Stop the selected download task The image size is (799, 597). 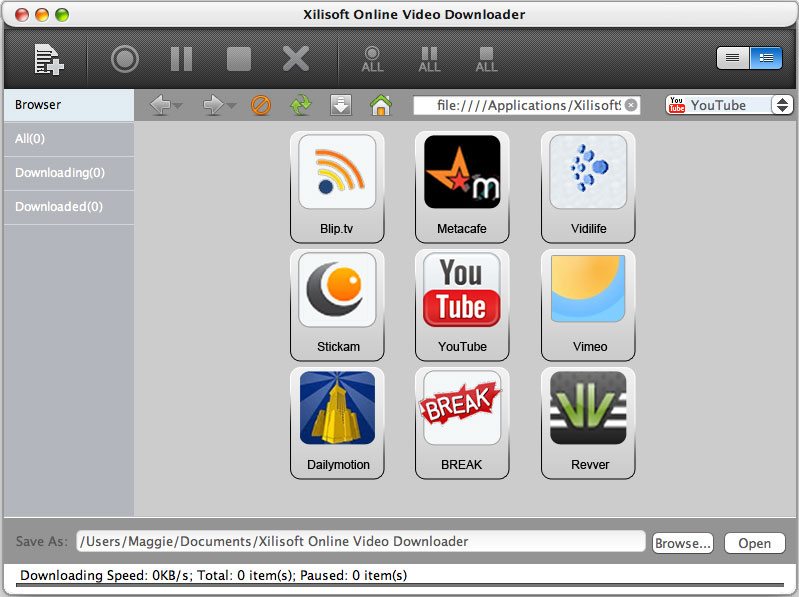tap(239, 59)
